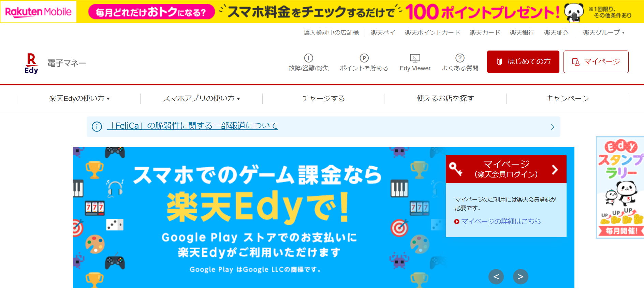Screen dimensions: 644x296
Task: Open よくある質問 question mark icon
Action: (460, 58)
